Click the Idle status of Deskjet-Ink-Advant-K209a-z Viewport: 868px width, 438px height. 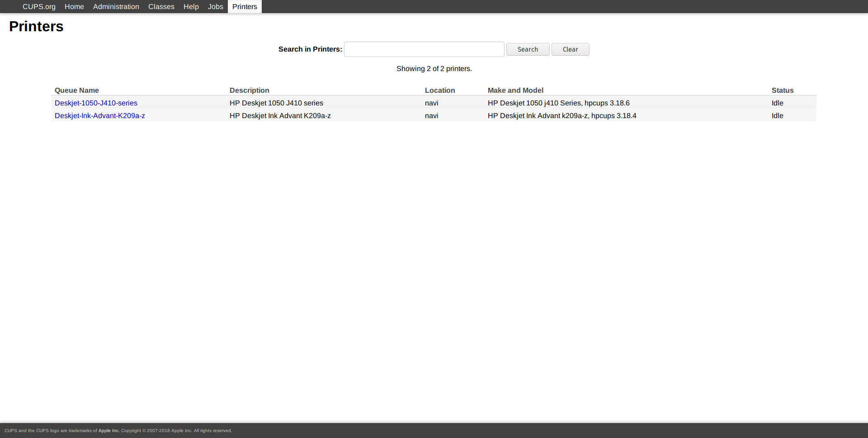pyautogui.click(x=777, y=116)
